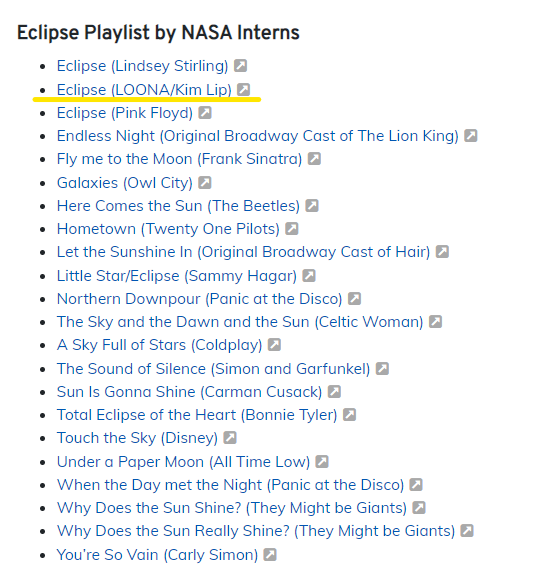Open Let the Sunshine In link
Viewport: 551px width, 572px height.
(243, 252)
